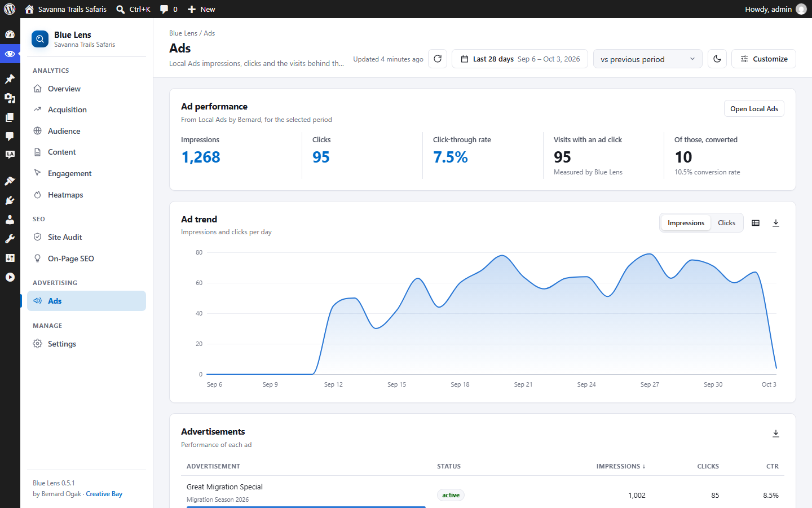Viewport: 812px width, 508px height.
Task: Sort by the Impressions column header
Action: tap(621, 466)
